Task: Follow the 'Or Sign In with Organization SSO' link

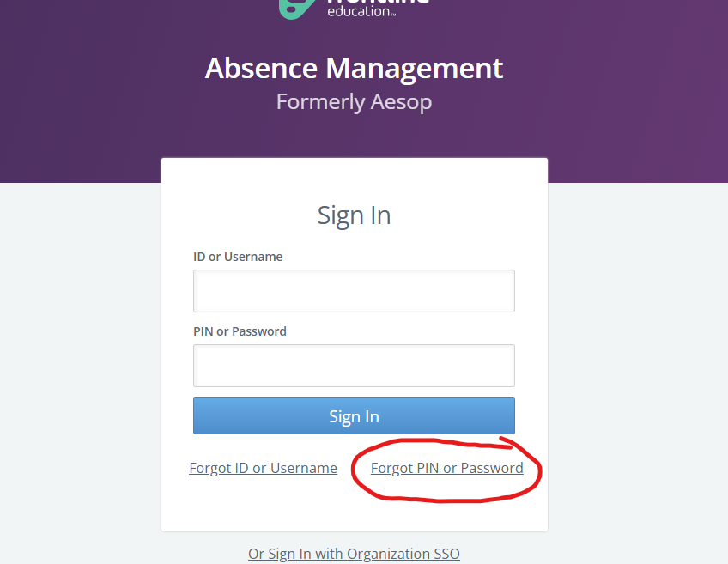Action: (354, 554)
